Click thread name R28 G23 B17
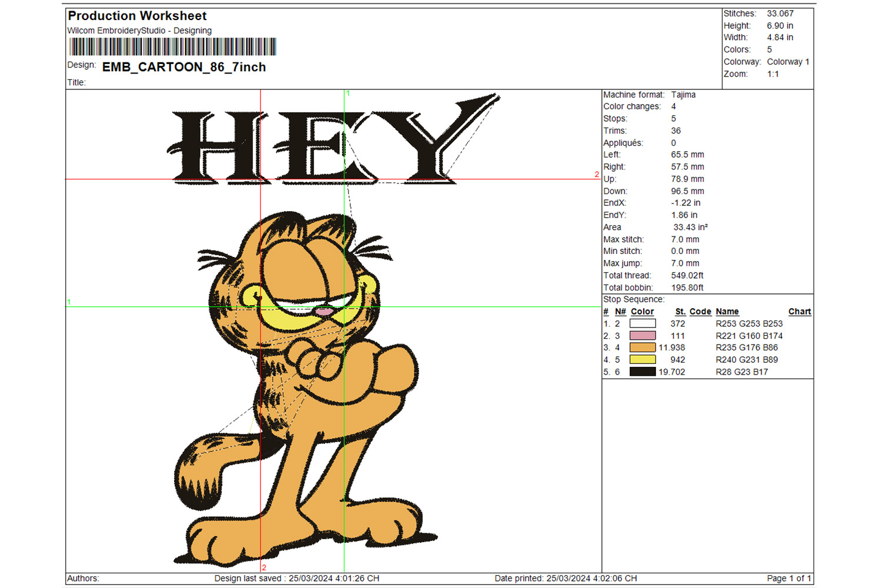The width and height of the screenshot is (883, 588). pos(741,372)
